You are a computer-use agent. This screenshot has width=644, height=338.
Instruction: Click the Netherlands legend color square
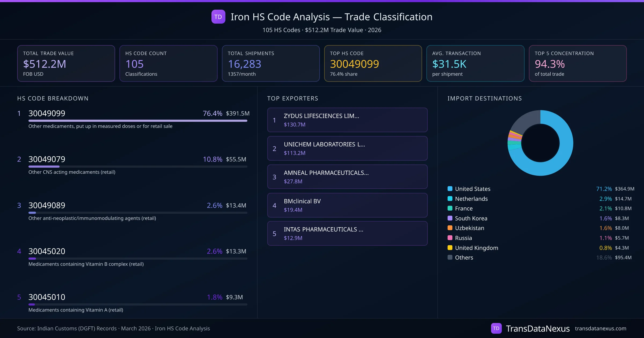[x=450, y=199]
